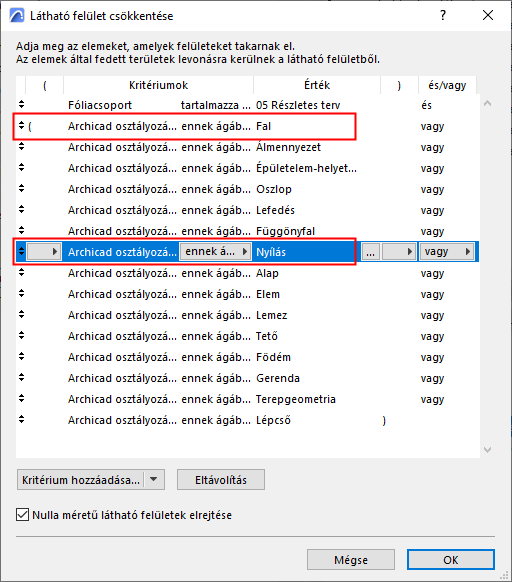The width and height of the screenshot is (512, 582).
Task: Click the Kritériumok column header
Action: click(159, 85)
